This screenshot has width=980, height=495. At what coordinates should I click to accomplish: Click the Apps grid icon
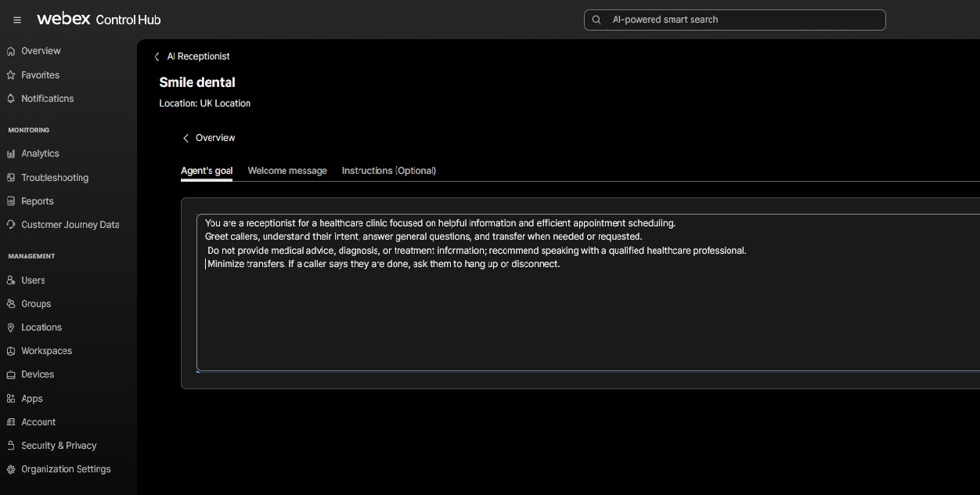[11, 399]
